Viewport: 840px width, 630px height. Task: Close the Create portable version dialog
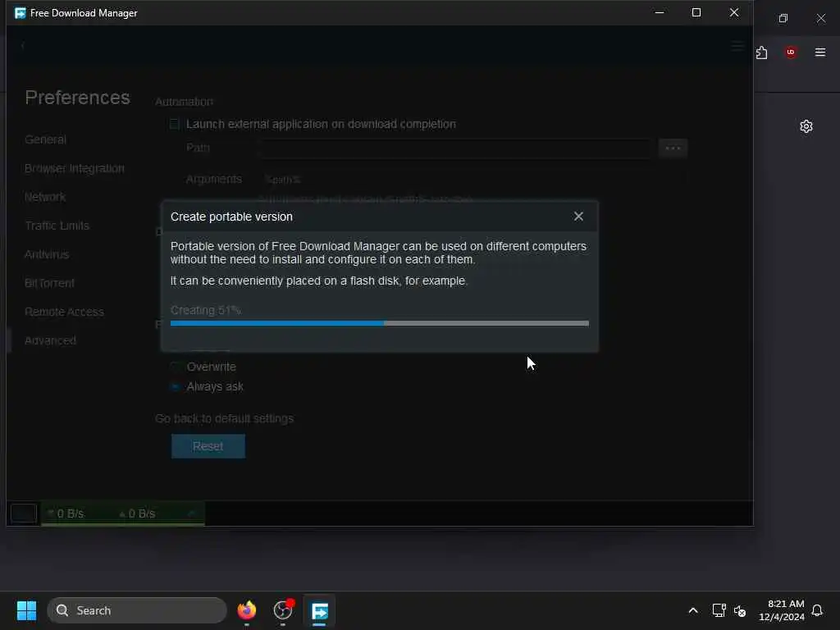pos(578,217)
